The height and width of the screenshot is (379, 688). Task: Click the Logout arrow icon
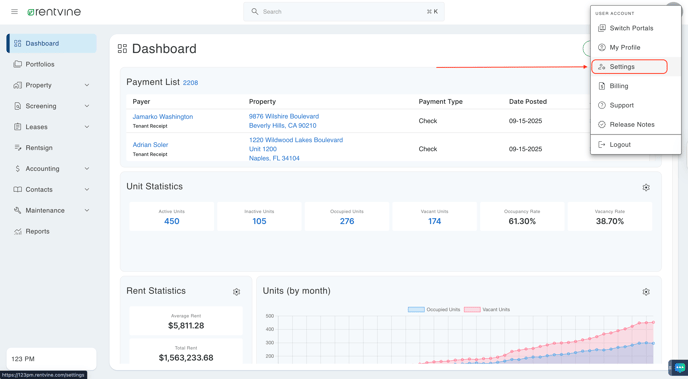[x=602, y=144]
